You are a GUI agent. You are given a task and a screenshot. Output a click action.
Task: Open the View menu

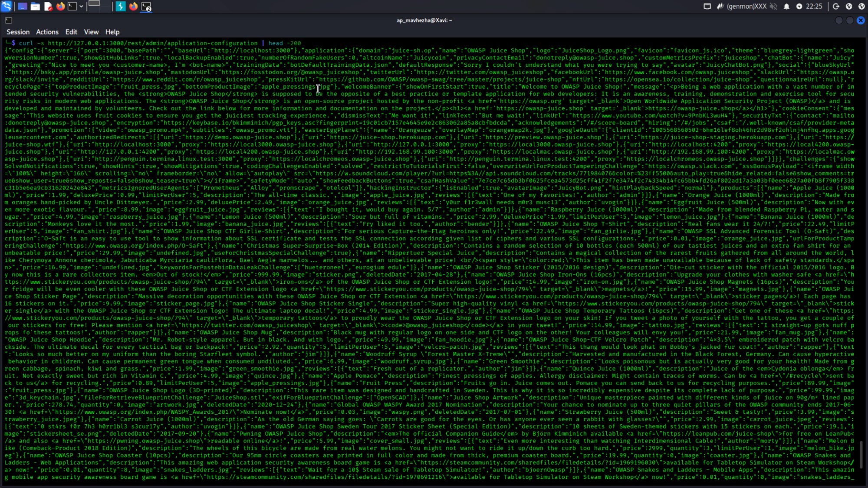(91, 32)
